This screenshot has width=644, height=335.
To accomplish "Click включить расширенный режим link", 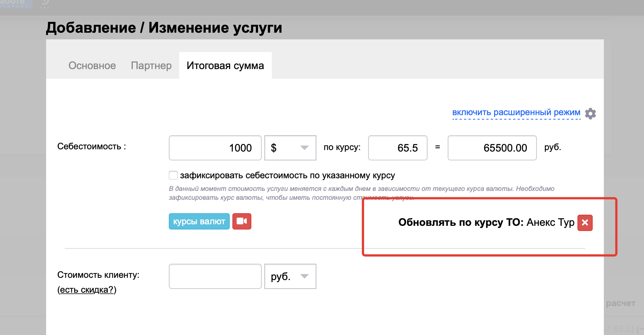I will (516, 113).
